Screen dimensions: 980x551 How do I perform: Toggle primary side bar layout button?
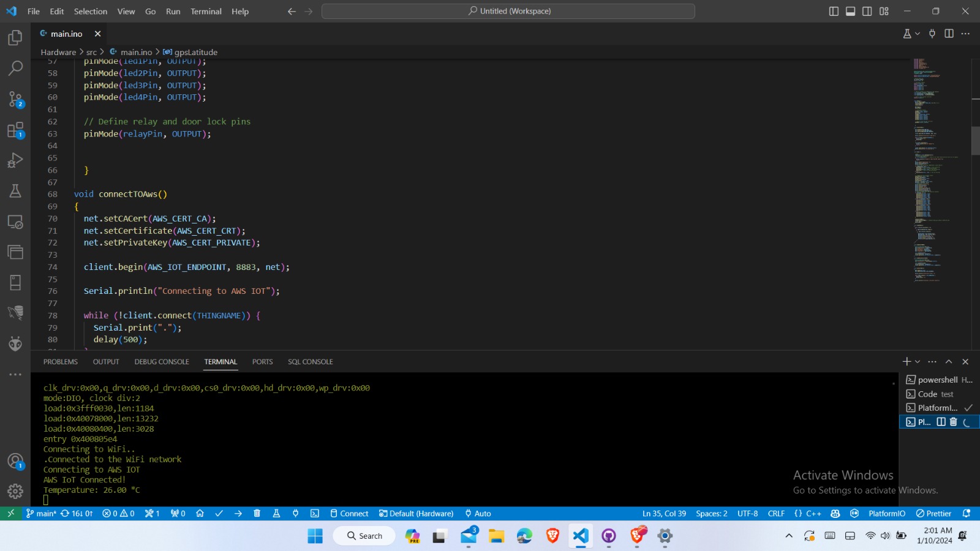pyautogui.click(x=834, y=11)
